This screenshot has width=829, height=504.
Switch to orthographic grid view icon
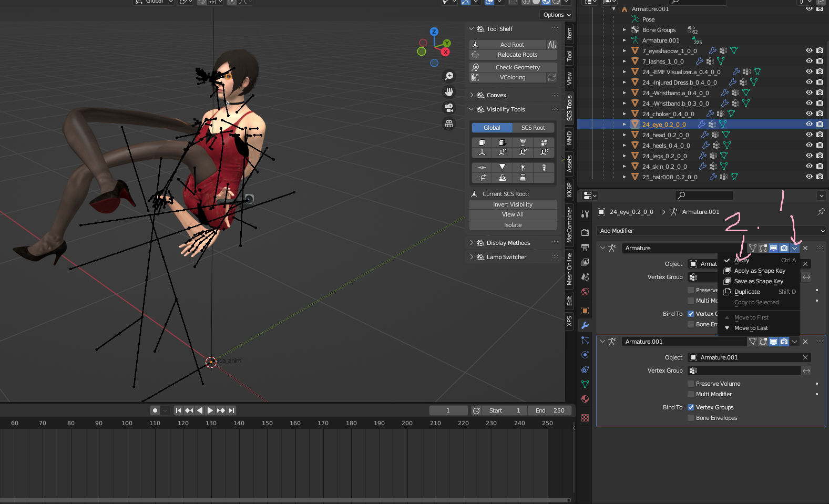(449, 124)
